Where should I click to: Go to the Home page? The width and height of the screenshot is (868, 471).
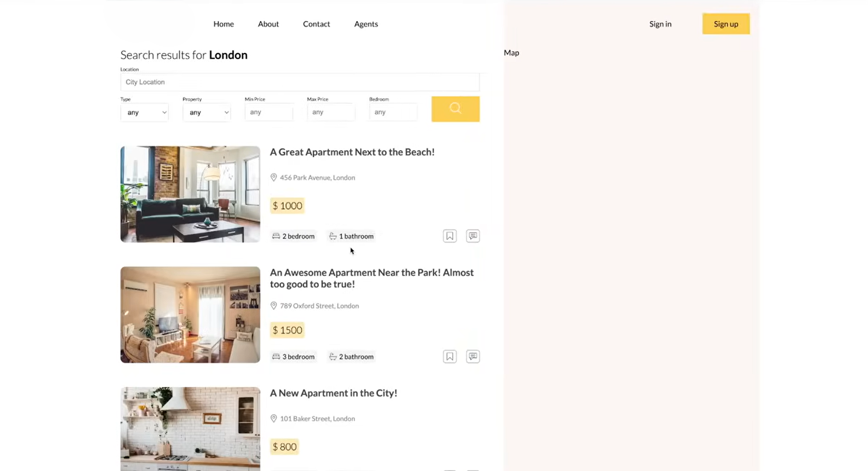click(x=224, y=24)
